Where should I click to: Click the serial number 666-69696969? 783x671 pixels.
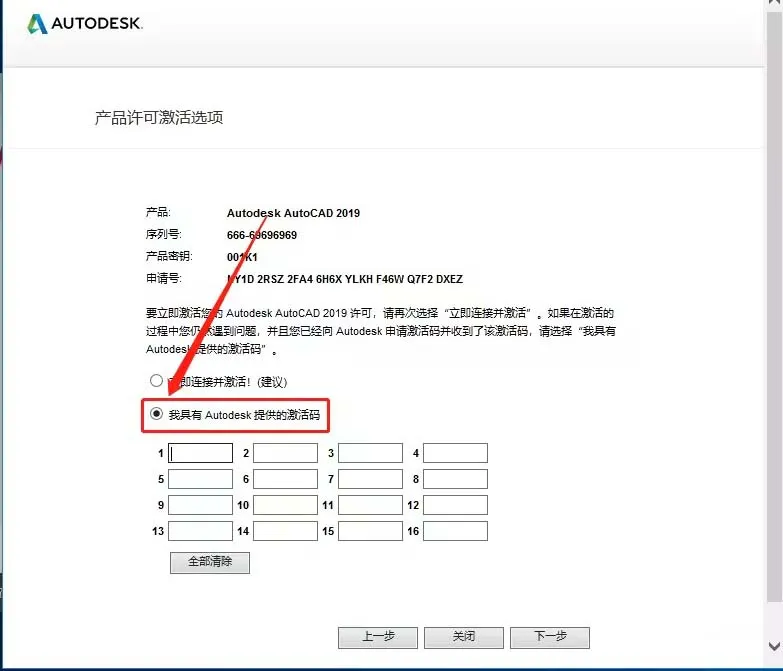point(262,235)
